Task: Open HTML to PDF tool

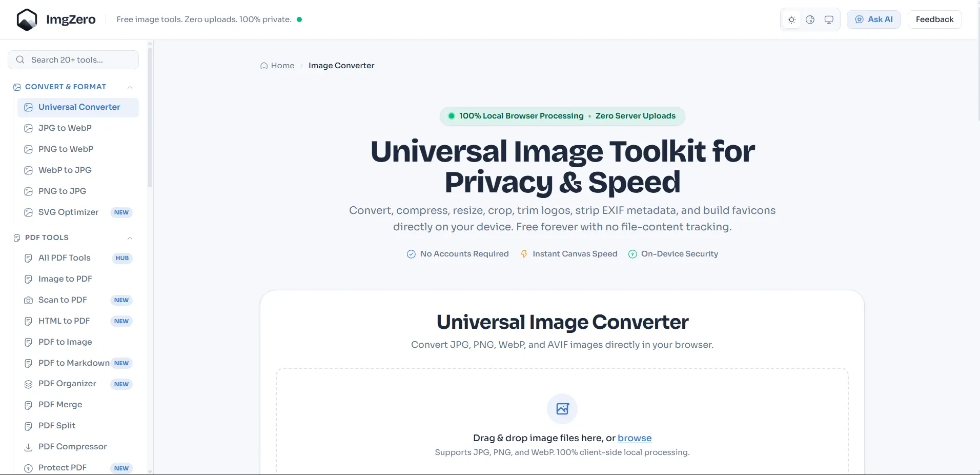Action: 78,321
